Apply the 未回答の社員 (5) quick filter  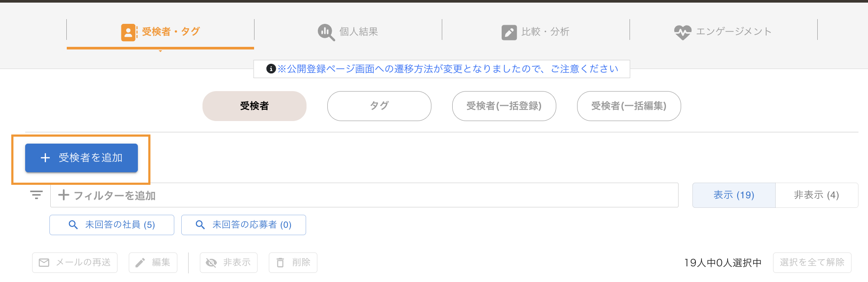(x=112, y=225)
